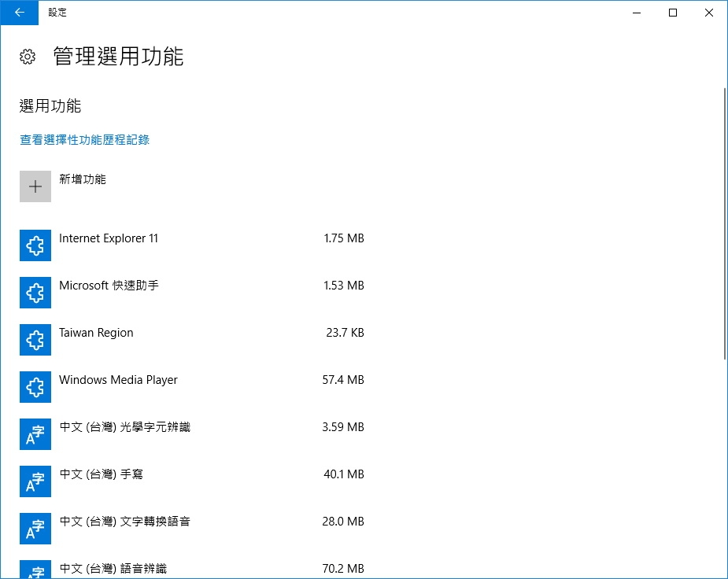The height and width of the screenshot is (579, 728).
Task: Click the 28.0 MB size value
Action: click(343, 522)
